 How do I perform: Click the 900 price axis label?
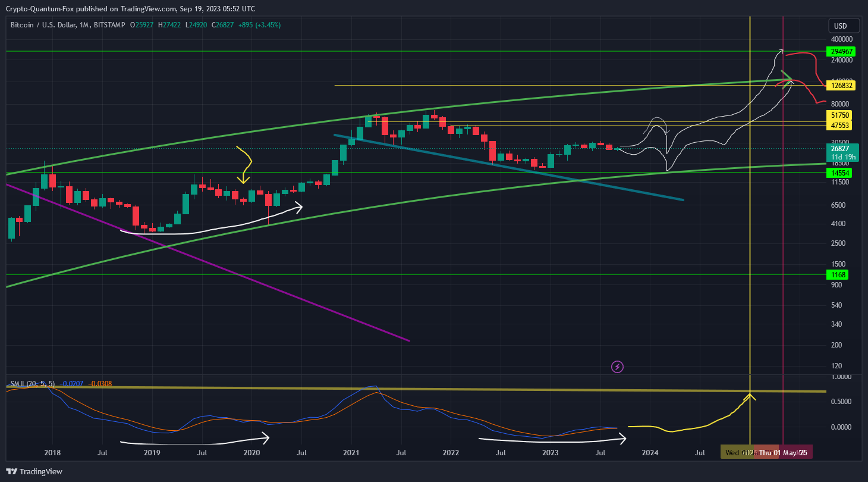tap(836, 284)
